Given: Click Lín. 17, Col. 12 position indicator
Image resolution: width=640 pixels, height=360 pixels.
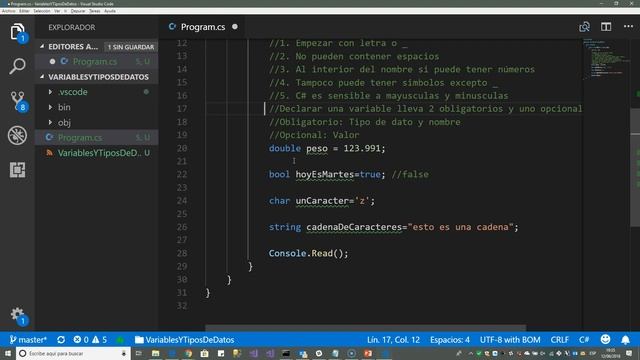Looking at the screenshot, I should pos(393,340).
